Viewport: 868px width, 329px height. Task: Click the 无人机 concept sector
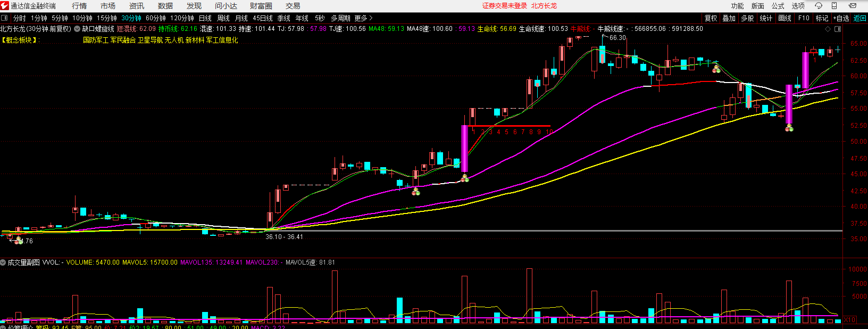pyautogui.click(x=174, y=40)
